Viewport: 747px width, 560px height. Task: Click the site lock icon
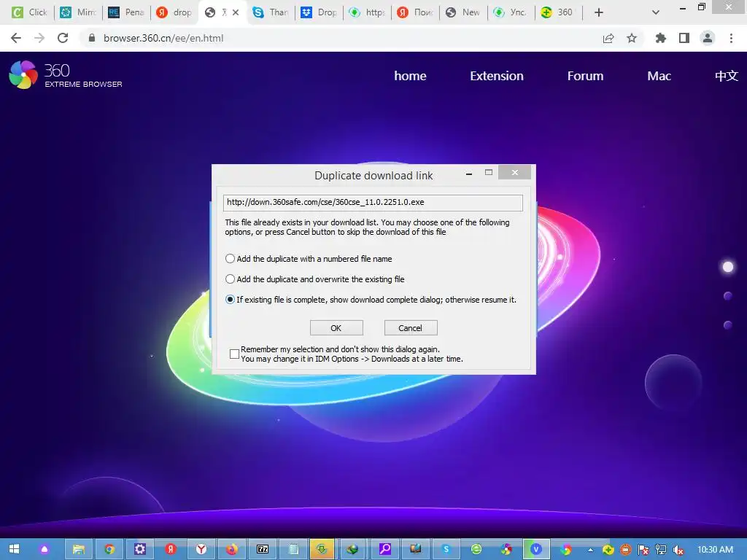pyautogui.click(x=91, y=38)
